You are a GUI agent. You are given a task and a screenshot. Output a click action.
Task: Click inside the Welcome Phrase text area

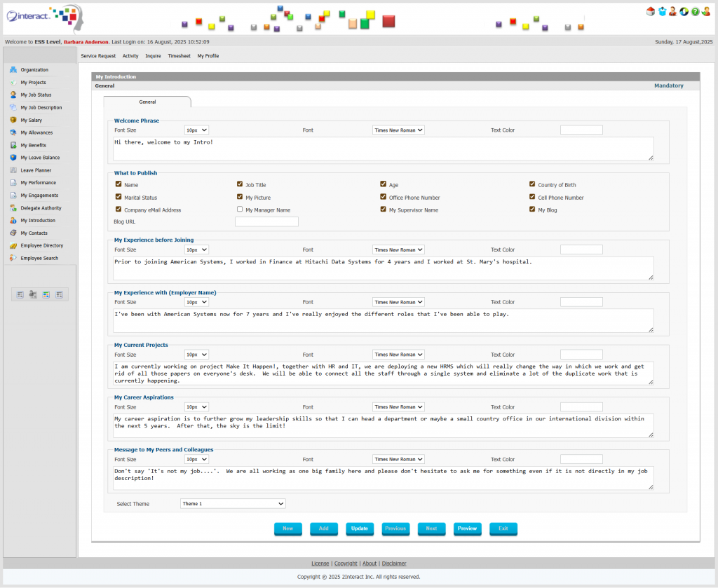(x=384, y=149)
